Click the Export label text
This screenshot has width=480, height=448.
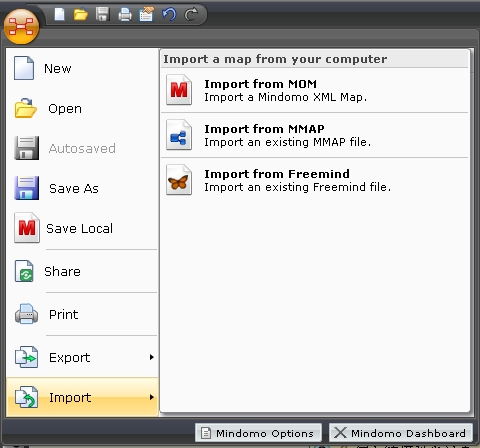point(69,358)
